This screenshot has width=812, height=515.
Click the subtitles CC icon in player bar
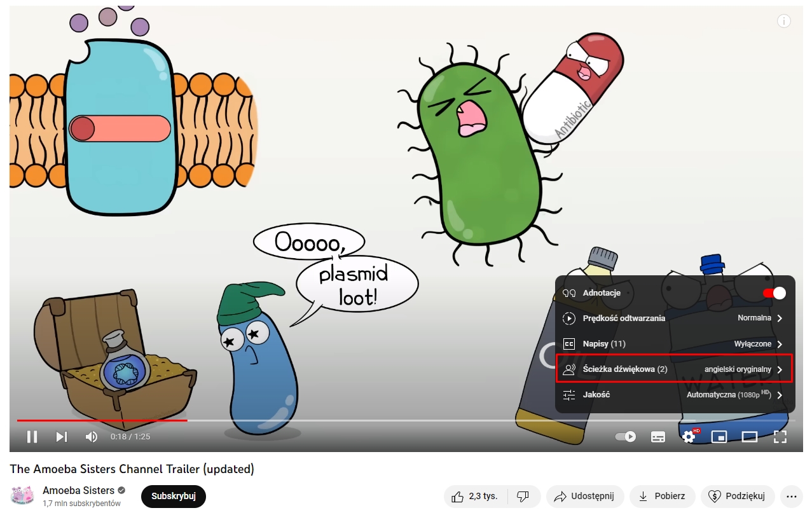pyautogui.click(x=658, y=437)
